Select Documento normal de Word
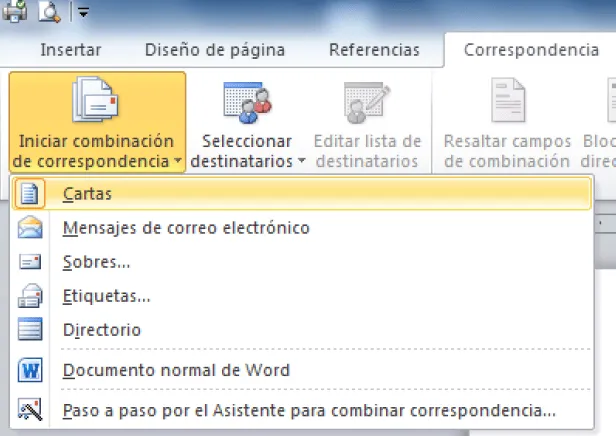This screenshot has height=436, width=616. tap(302, 370)
